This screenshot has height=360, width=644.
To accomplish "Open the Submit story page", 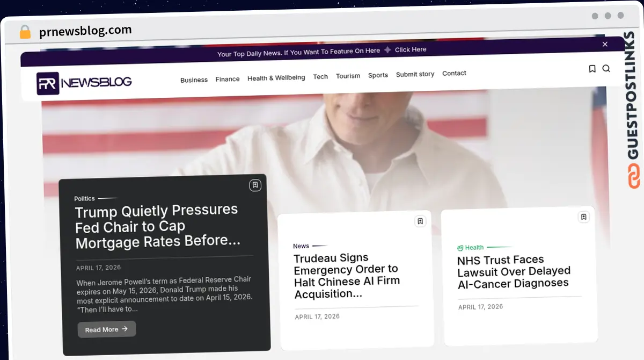I will click(415, 74).
